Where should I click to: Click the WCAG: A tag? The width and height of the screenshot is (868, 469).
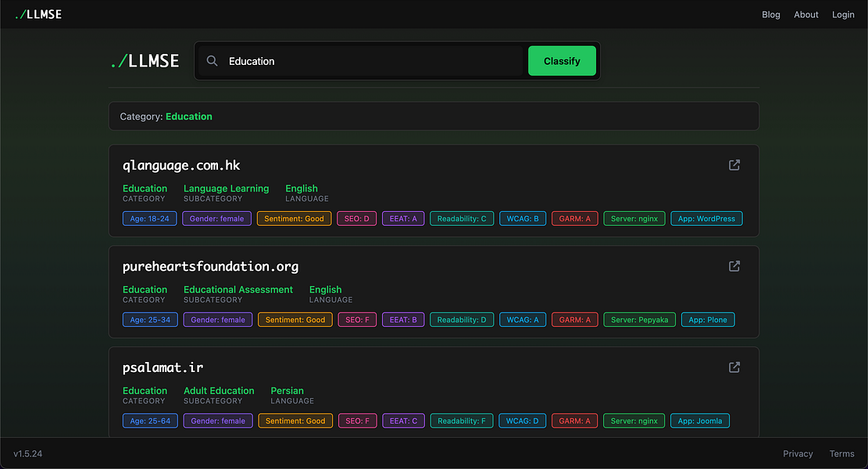point(523,320)
